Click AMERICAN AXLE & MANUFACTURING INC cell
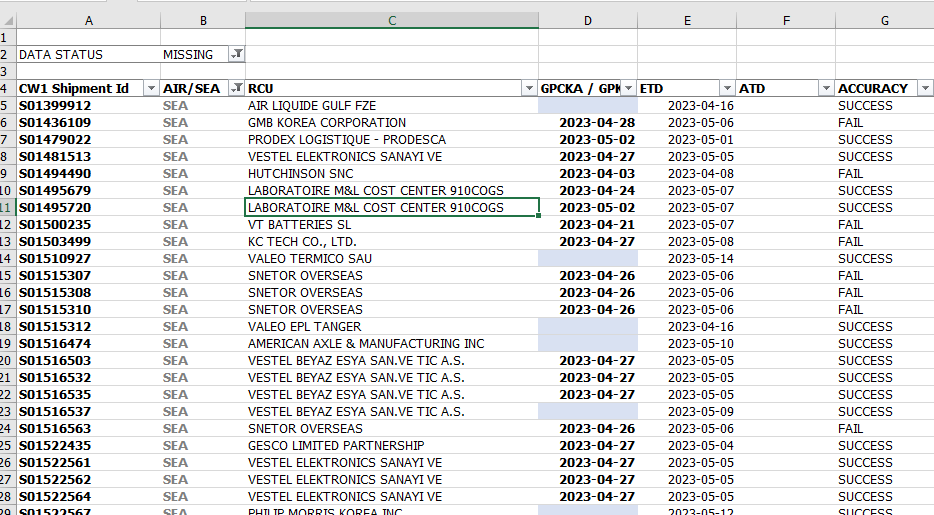Screen dimensions: 934x515 point(392,344)
